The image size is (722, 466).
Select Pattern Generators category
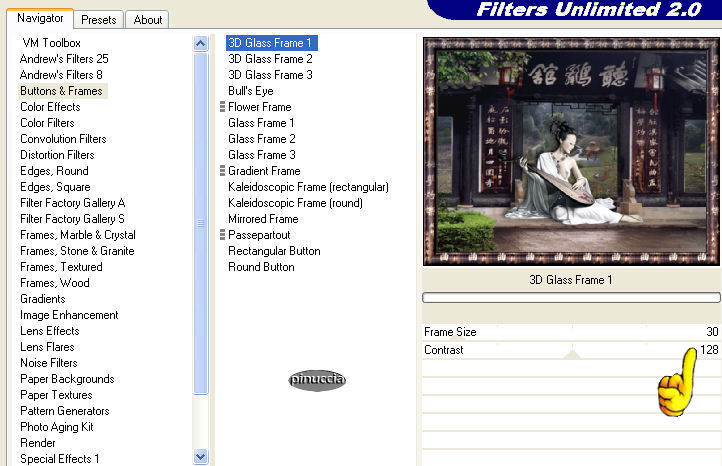pos(65,411)
